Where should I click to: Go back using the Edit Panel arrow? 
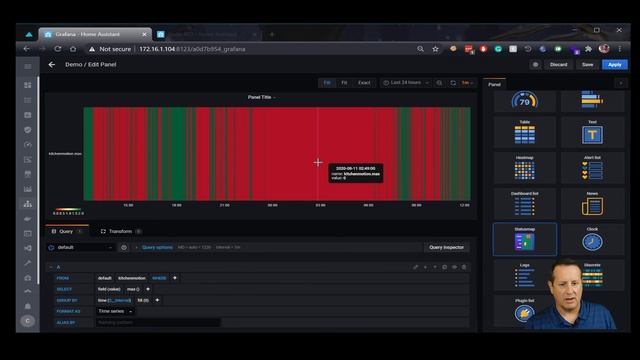[52, 64]
